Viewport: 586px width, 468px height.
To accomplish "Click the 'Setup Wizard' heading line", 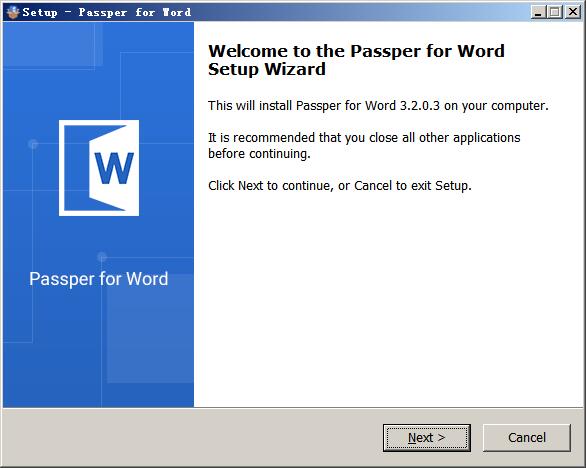I will pos(267,69).
